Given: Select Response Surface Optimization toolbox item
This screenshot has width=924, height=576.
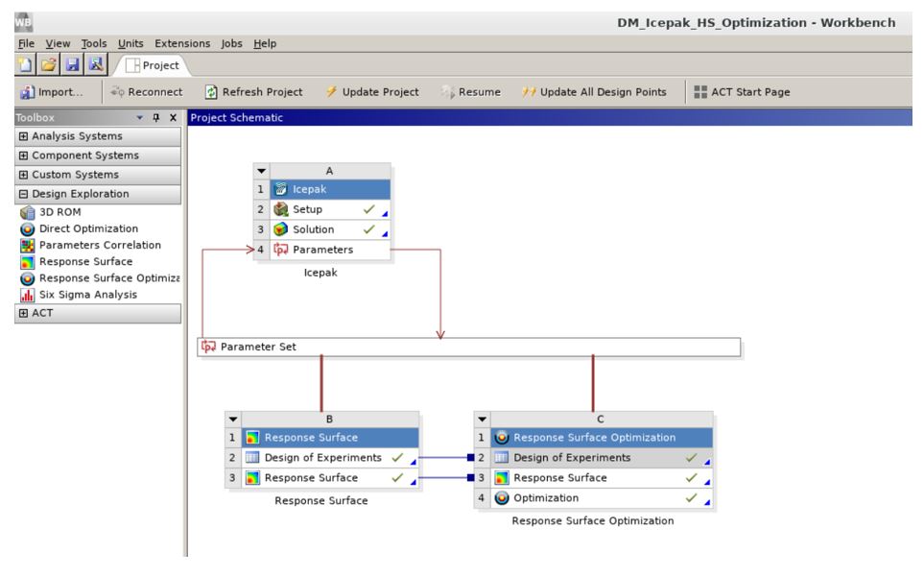Looking at the screenshot, I should pos(100,278).
